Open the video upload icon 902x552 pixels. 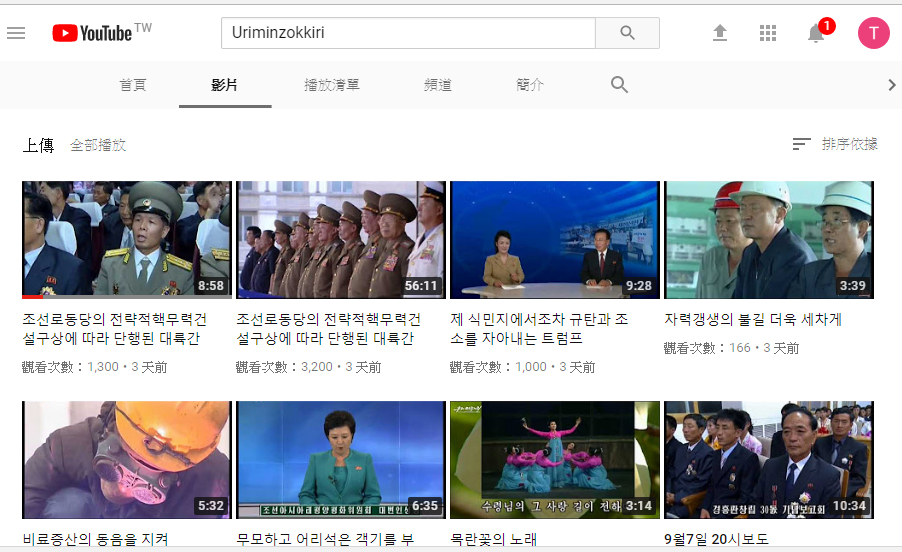720,33
